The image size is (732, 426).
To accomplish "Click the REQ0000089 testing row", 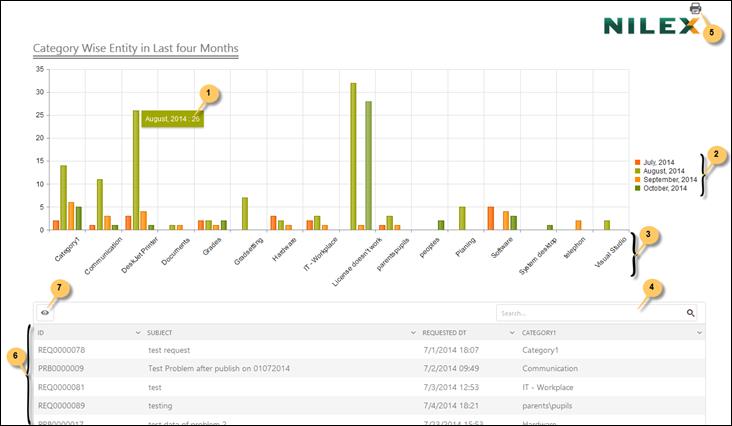I will [61, 405].
